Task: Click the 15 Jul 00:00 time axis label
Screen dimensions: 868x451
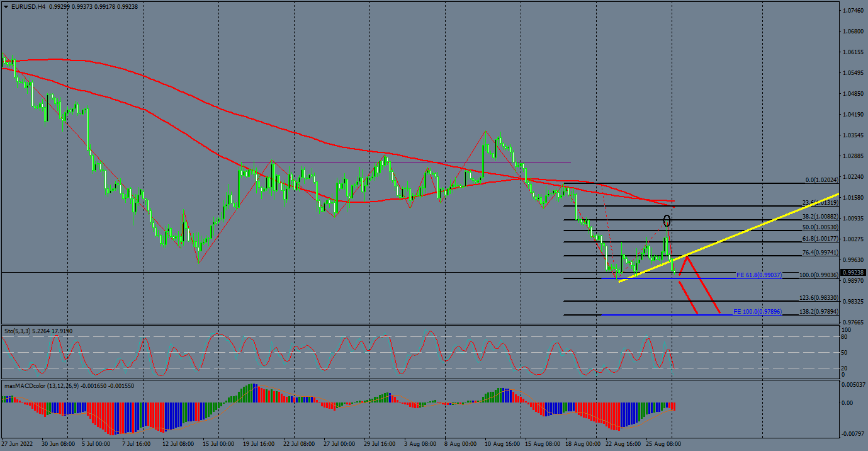Action: (218, 444)
